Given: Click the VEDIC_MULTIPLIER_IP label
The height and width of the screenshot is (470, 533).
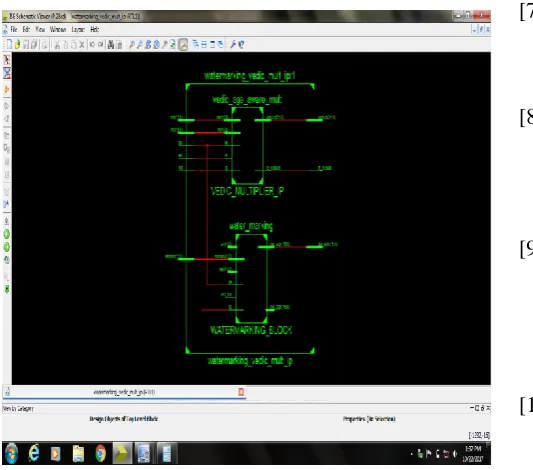Looking at the screenshot, I should (x=247, y=191).
